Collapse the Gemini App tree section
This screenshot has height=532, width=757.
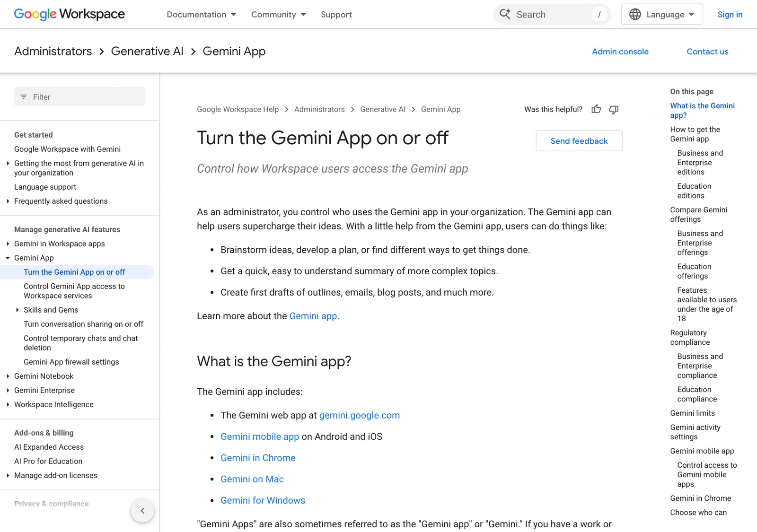pyautogui.click(x=8, y=258)
